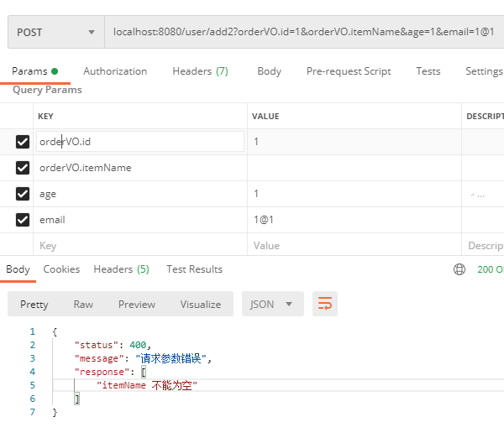The height and width of the screenshot is (438, 504).
Task: Click the request URL input field
Action: pyautogui.click(x=302, y=33)
